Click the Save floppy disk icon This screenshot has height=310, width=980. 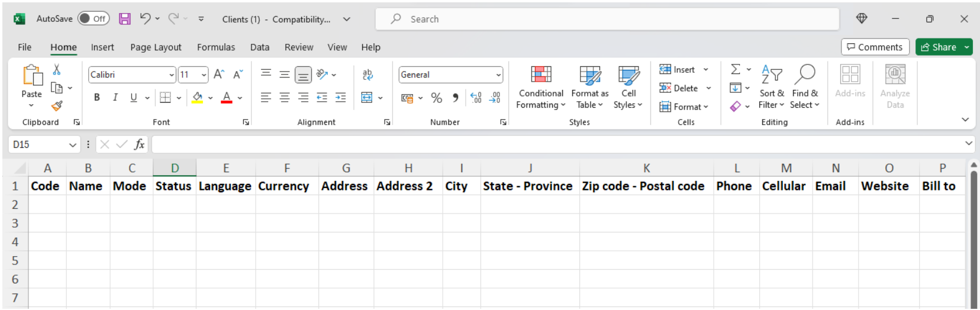(124, 19)
